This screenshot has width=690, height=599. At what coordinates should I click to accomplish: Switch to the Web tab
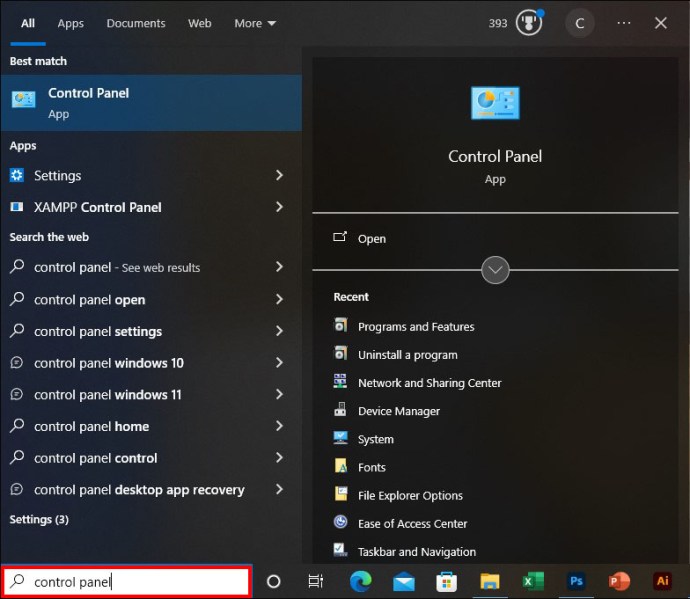(x=199, y=23)
